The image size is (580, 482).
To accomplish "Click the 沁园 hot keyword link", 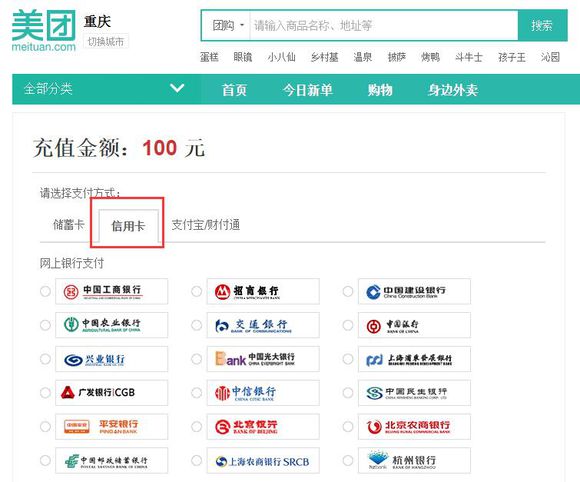I will (550, 57).
